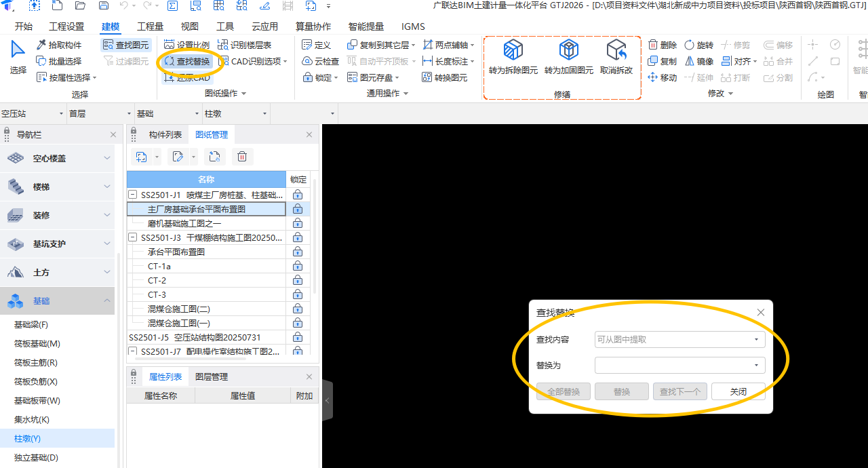
Task: Click the undo arrow icon
Action: pos(123,6)
